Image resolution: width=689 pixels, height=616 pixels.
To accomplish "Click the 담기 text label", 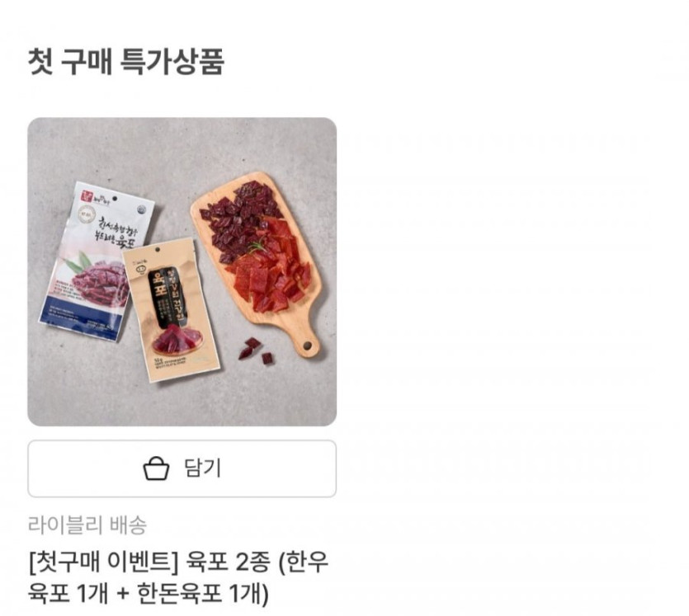I will tap(202, 468).
